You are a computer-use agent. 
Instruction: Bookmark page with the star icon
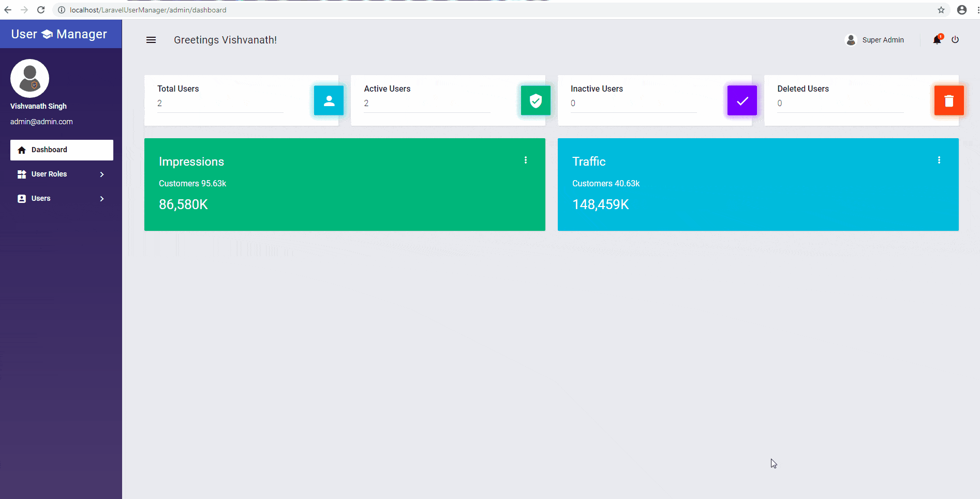pos(941,10)
